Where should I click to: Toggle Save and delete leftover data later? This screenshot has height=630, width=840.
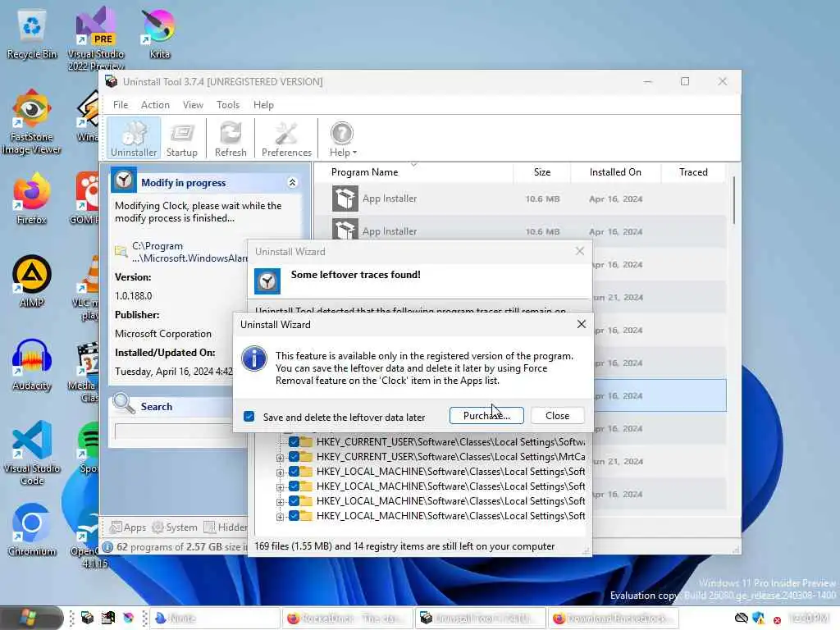(249, 416)
